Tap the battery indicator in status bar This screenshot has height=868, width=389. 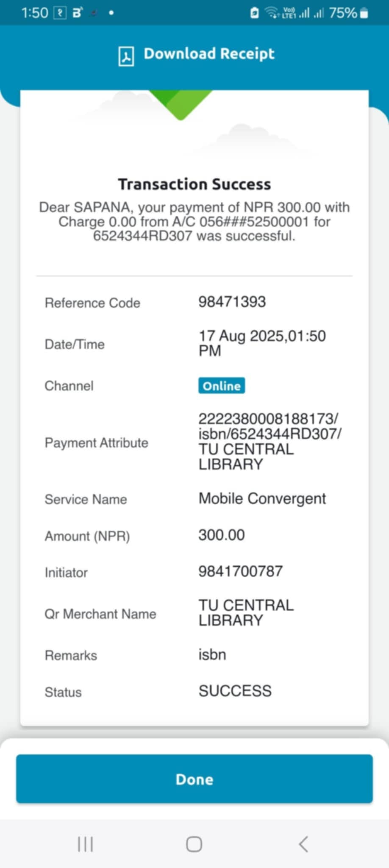[x=364, y=13]
